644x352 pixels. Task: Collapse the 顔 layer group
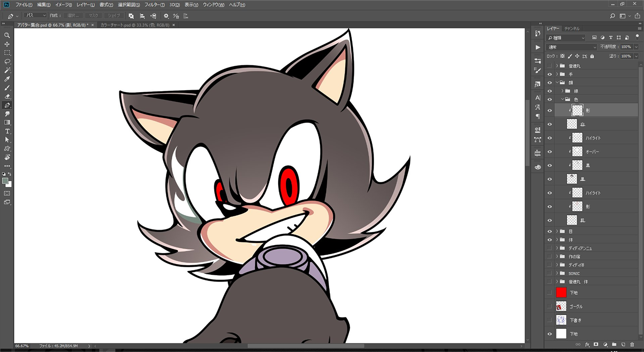coord(557,82)
